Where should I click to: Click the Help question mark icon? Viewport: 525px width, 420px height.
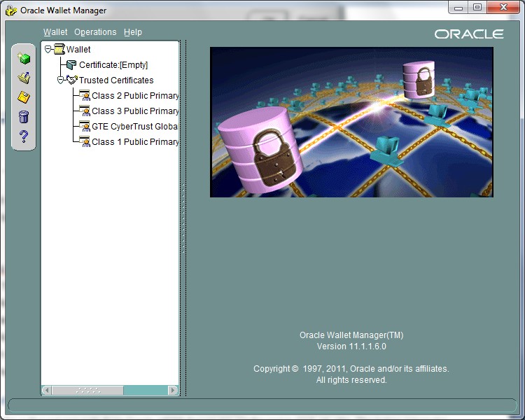click(24, 136)
